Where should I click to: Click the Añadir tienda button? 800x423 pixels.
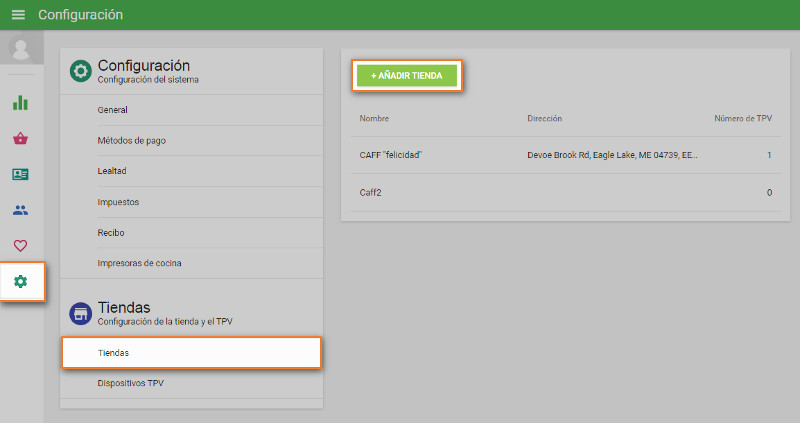click(x=407, y=76)
